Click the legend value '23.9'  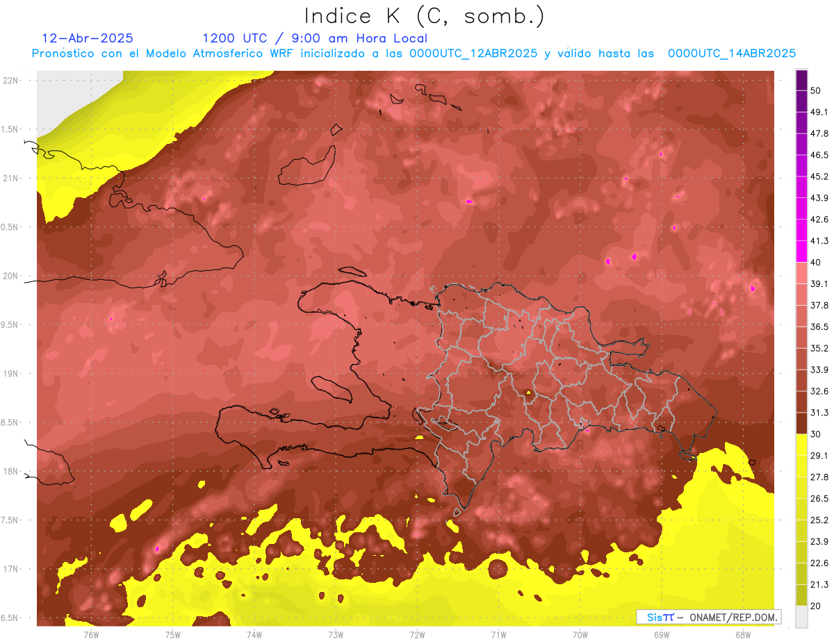point(819,542)
